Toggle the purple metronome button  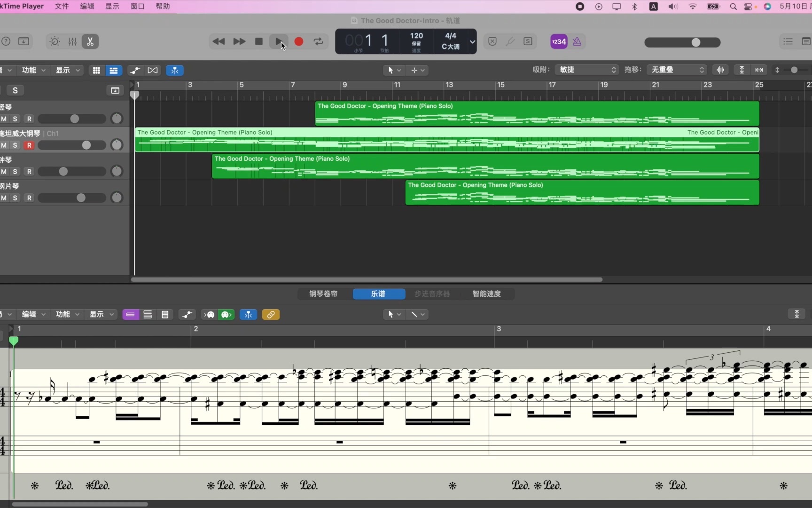(x=577, y=41)
